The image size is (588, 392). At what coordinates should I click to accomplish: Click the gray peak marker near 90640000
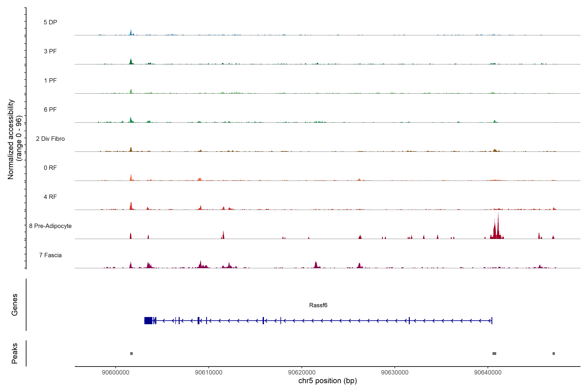tap(494, 353)
